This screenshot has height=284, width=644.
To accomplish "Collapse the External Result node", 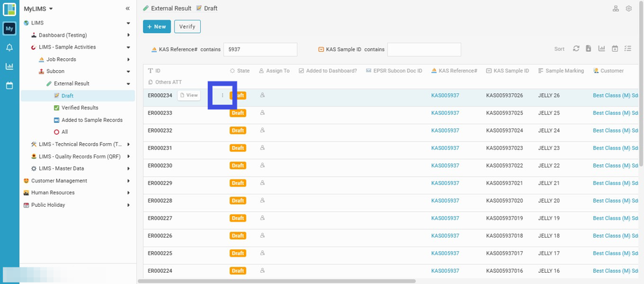I will 129,83.
